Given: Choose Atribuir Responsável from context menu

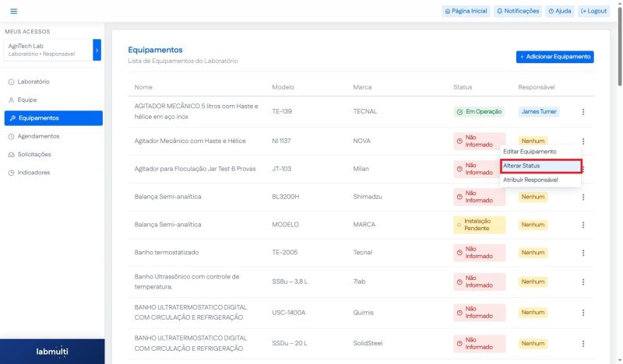Looking at the screenshot, I should [x=530, y=180].
